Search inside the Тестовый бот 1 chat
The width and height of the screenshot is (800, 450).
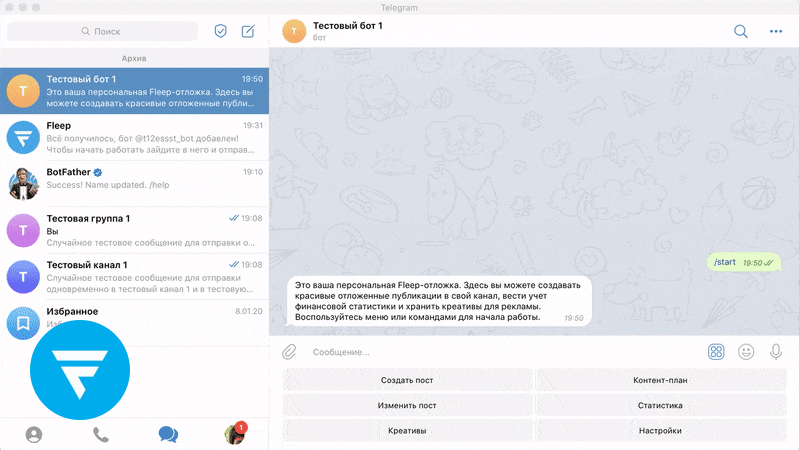tap(741, 31)
